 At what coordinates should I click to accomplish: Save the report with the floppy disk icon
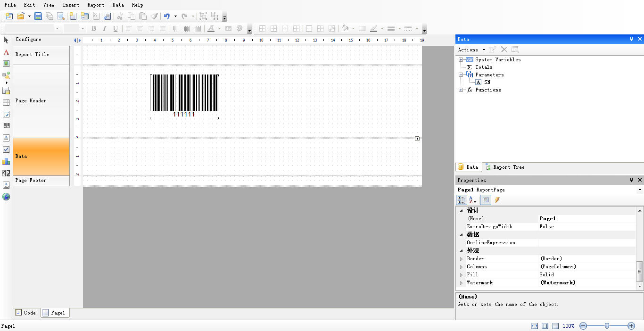tap(38, 16)
